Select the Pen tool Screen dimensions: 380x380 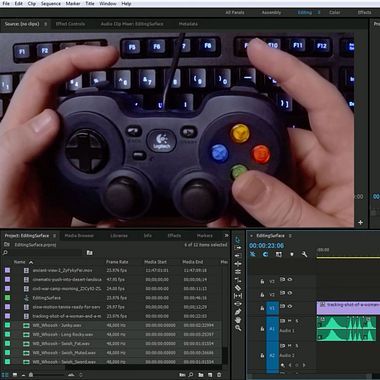[238, 312]
